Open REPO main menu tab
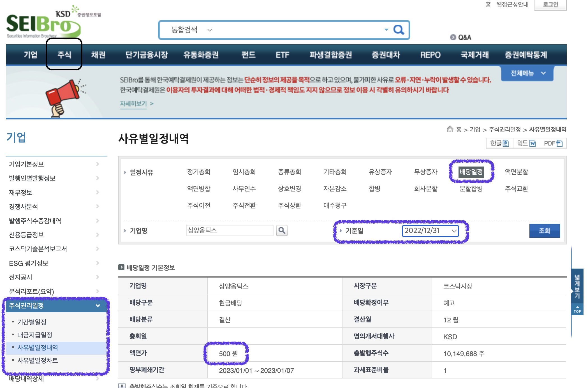The height and width of the screenshot is (388, 588). pos(430,55)
